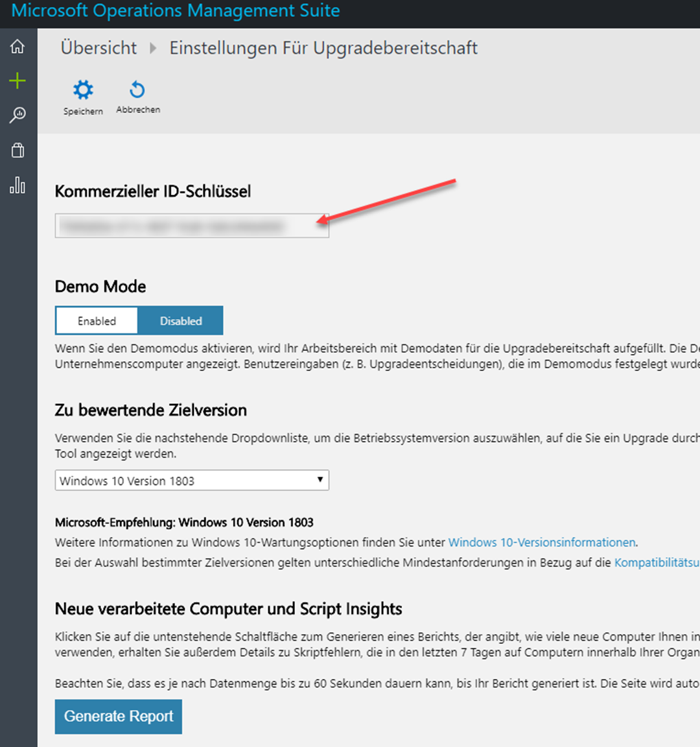Screen dimensions: 700x747
Task: Click the Abbrechen label
Action: (138, 110)
